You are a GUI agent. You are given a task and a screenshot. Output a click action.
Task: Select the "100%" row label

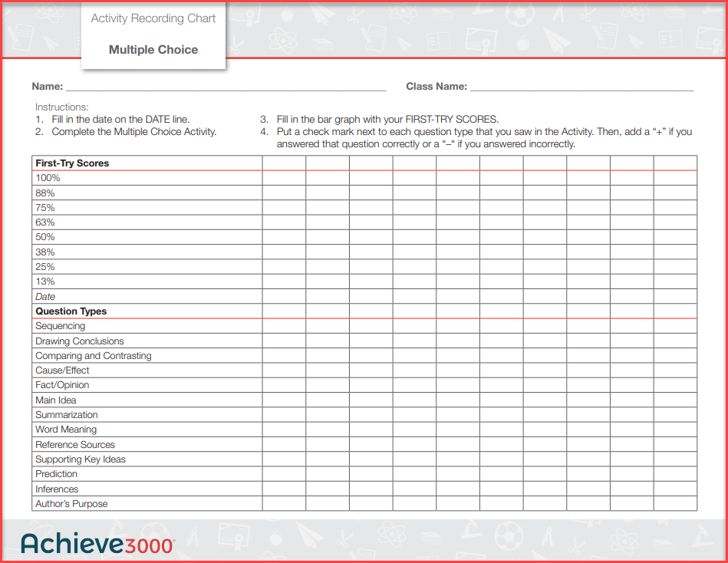(48, 178)
